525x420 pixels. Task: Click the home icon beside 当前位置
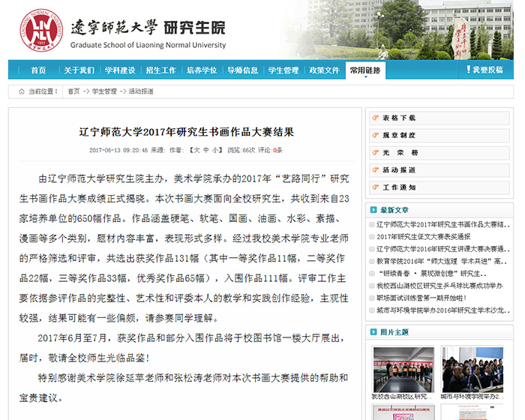click(19, 91)
